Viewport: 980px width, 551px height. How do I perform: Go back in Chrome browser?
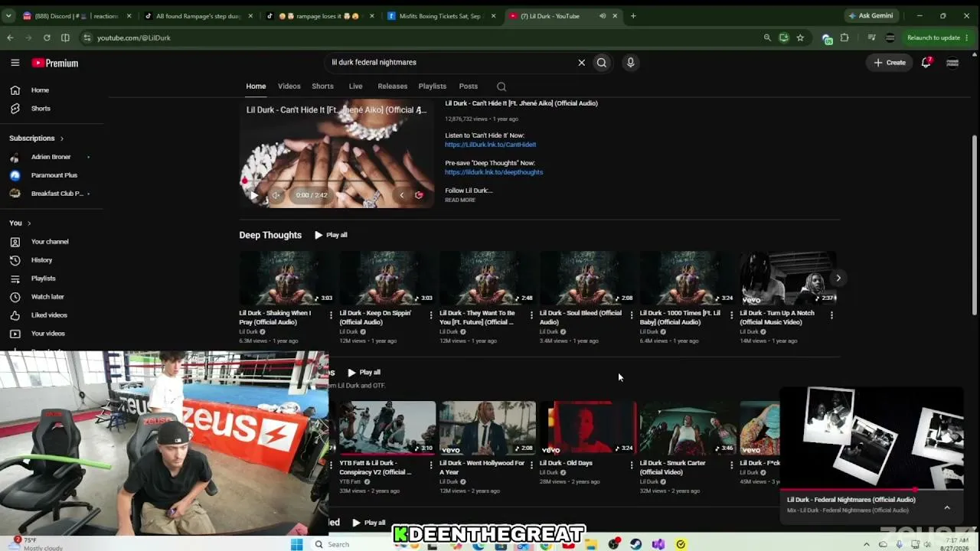pos(10,37)
